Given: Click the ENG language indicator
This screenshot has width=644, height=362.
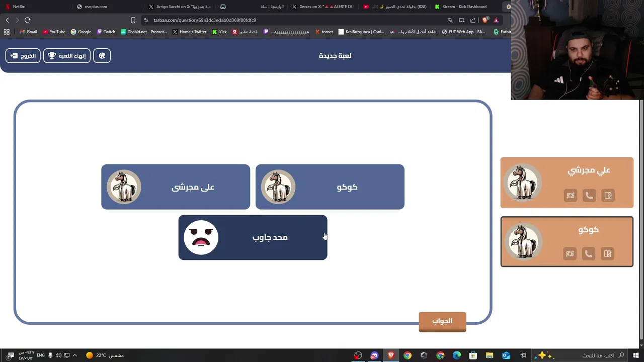Looking at the screenshot, I should click(41, 355).
